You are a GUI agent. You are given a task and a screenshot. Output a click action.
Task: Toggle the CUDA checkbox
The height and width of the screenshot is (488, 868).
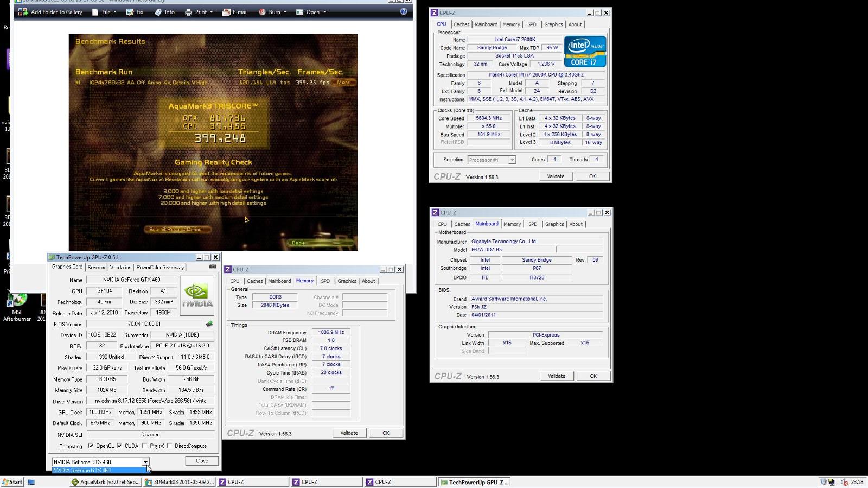pyautogui.click(x=119, y=446)
